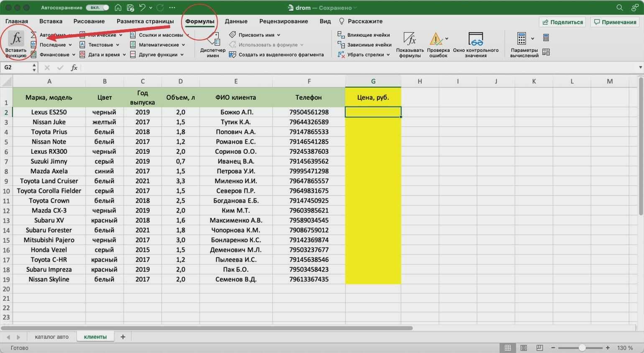Open the Данные ribbon tab
The height and width of the screenshot is (353, 644).
pos(236,21)
